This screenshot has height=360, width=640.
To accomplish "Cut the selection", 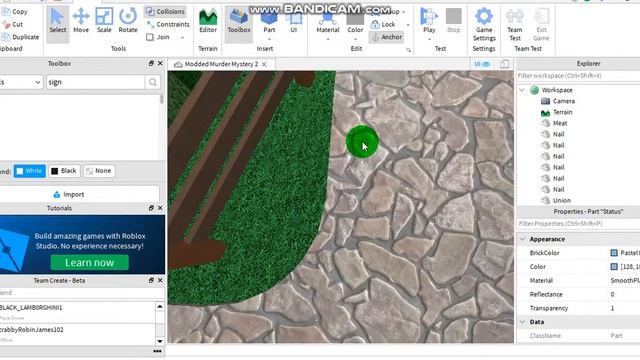I will (13, 24).
